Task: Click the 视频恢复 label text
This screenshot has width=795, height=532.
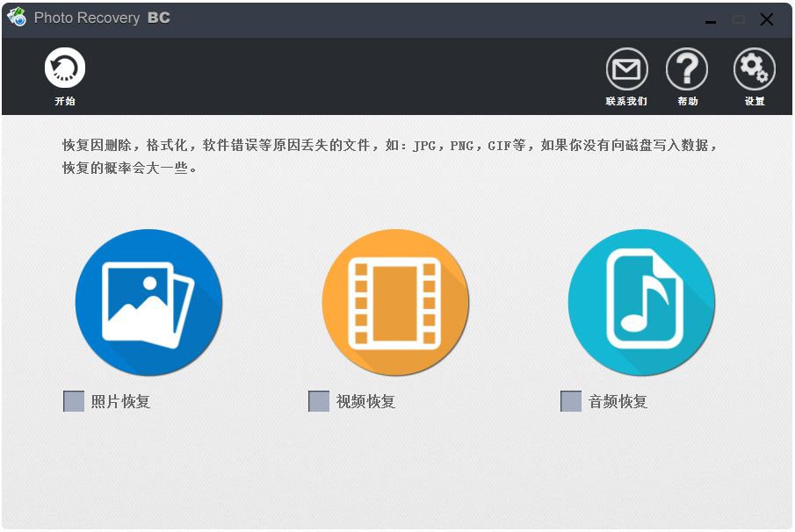Action: (366, 402)
